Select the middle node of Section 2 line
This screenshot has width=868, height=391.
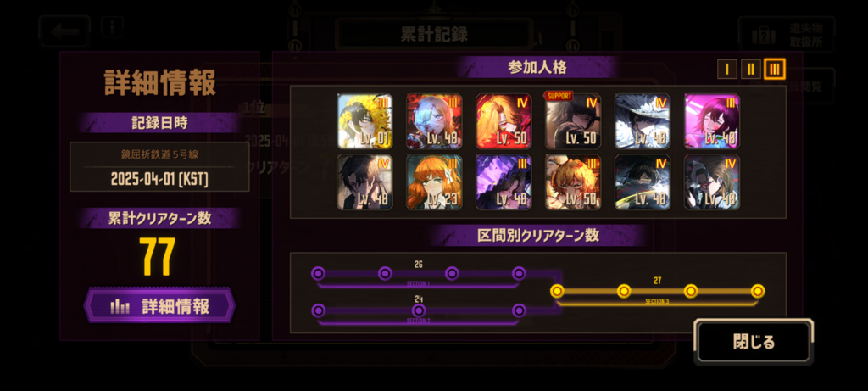pos(419,310)
